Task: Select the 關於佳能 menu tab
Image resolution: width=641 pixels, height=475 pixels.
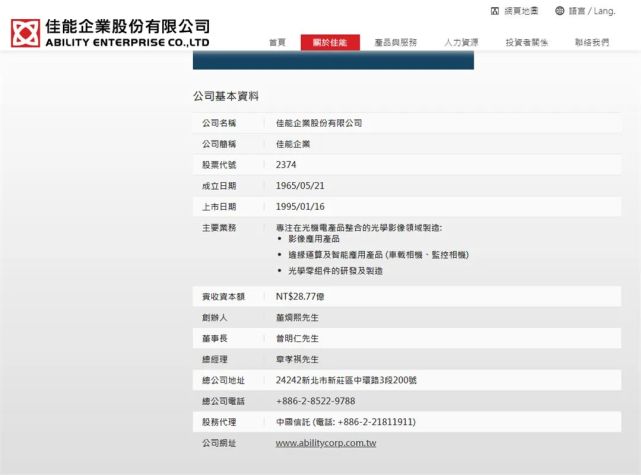Action: coord(330,43)
